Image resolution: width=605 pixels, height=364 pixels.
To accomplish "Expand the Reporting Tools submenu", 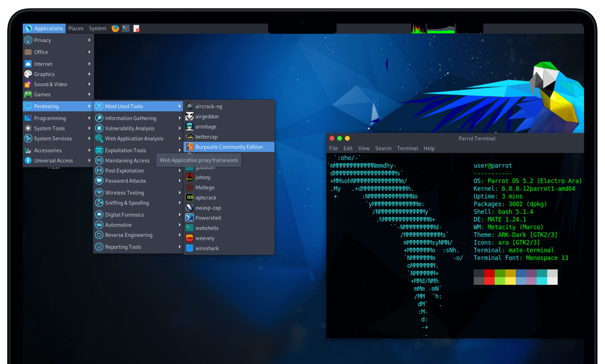I will 123,247.
